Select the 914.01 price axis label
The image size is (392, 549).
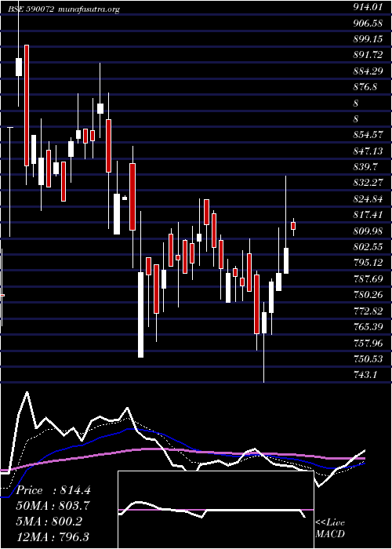tap(367, 7)
